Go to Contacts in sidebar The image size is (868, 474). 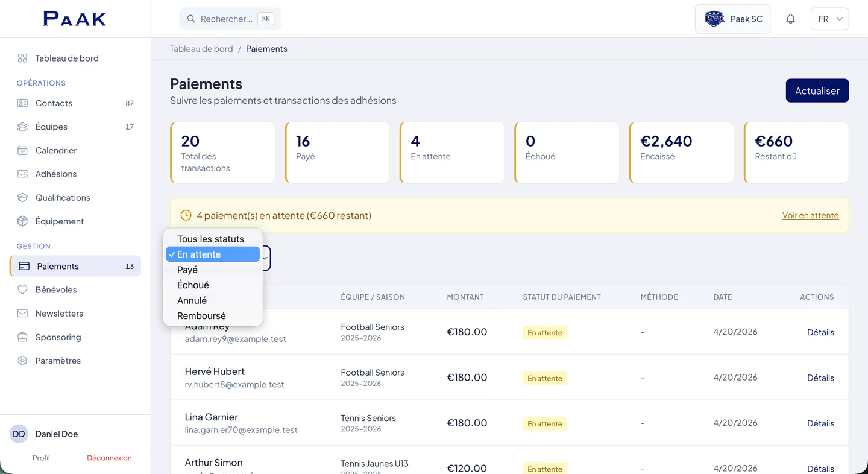tap(75, 103)
